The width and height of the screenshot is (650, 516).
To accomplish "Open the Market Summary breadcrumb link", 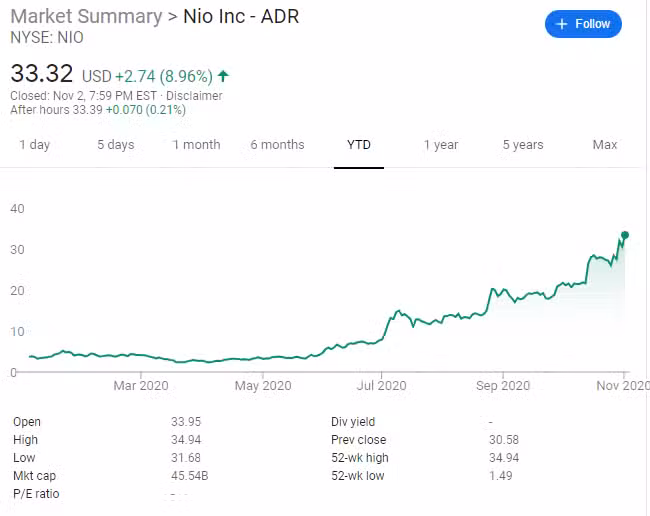I will pyautogui.click(x=85, y=17).
